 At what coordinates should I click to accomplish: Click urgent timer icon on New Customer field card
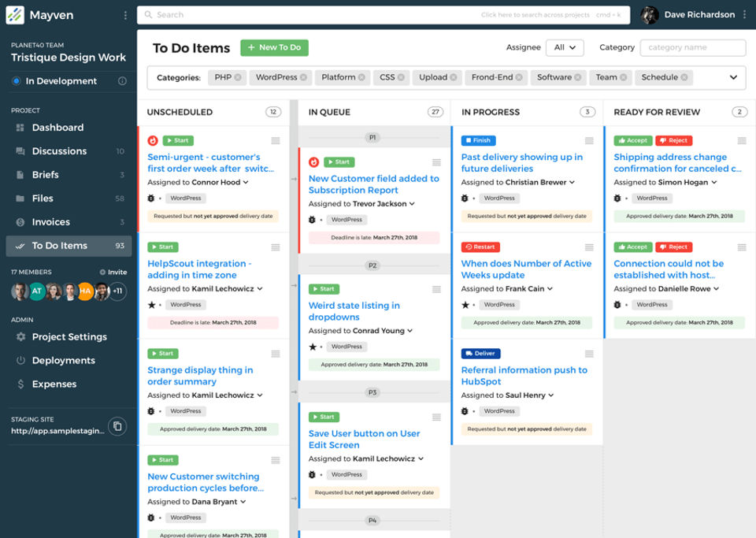pos(314,162)
